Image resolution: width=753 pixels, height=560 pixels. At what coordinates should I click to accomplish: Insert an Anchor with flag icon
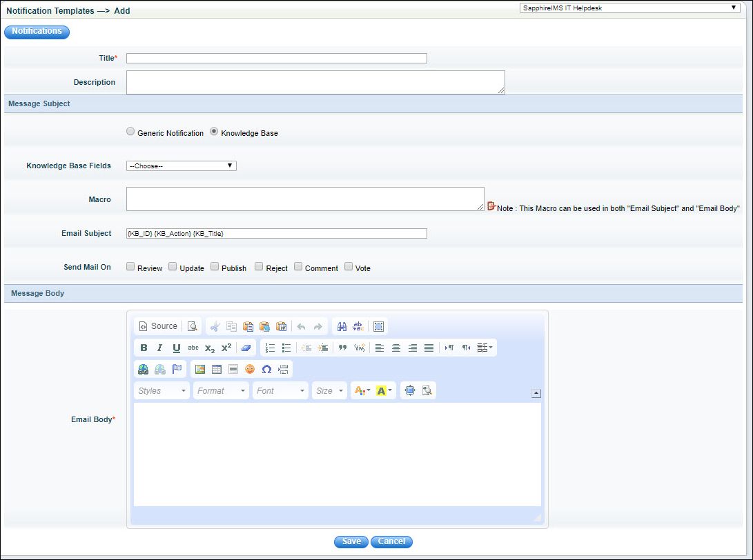177,369
